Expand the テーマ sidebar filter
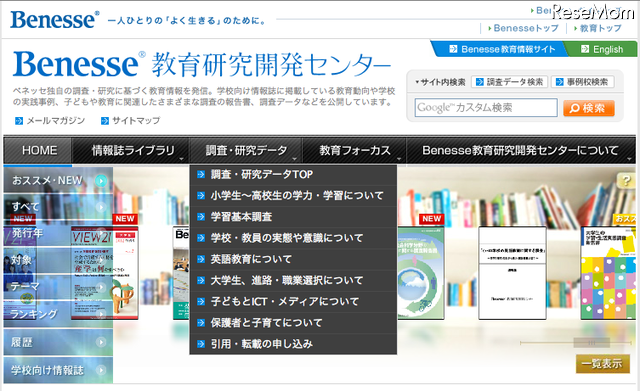The height and width of the screenshot is (391, 640). [x=58, y=287]
